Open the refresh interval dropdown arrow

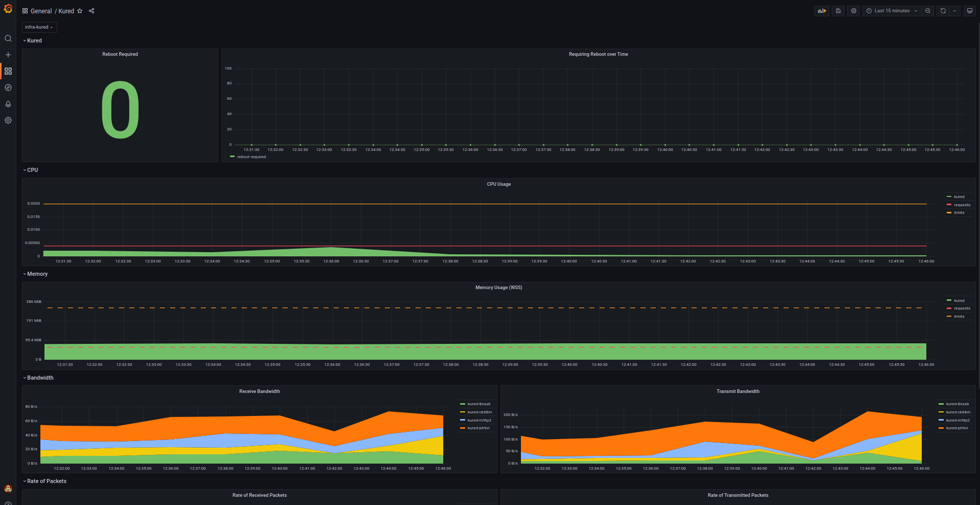(954, 11)
